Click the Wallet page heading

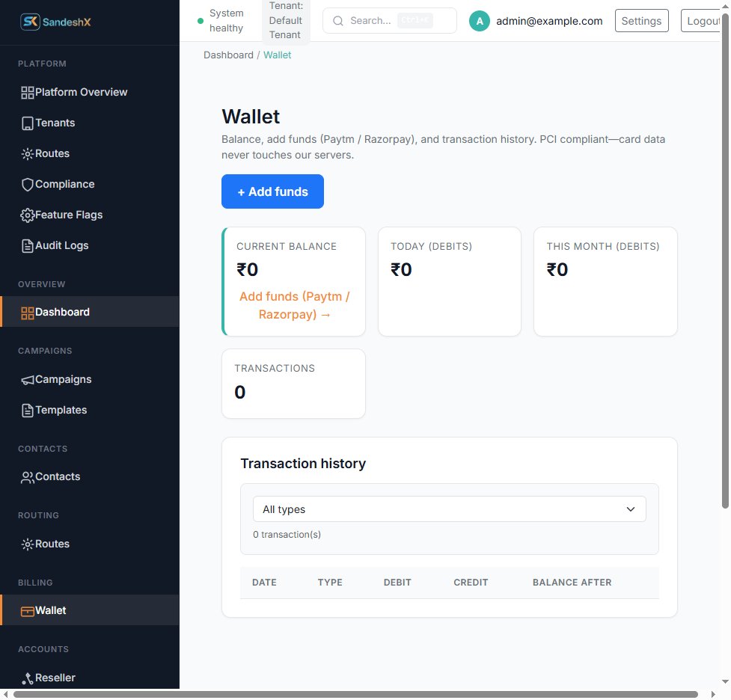(251, 117)
